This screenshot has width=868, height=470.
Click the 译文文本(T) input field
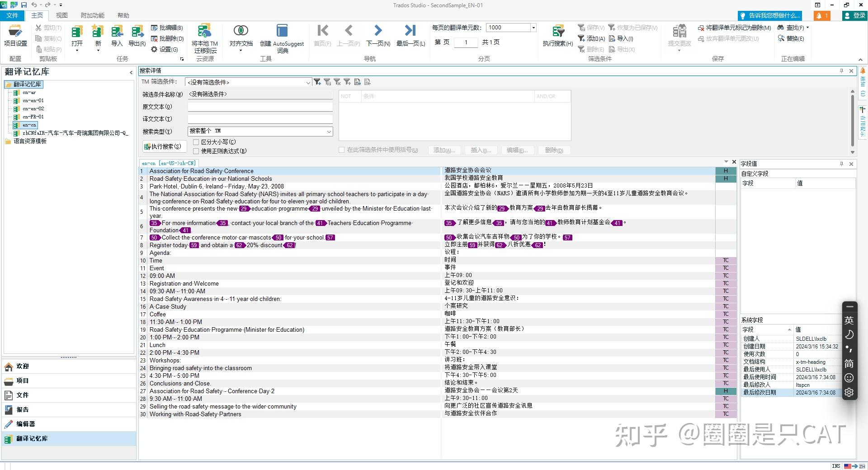260,119
